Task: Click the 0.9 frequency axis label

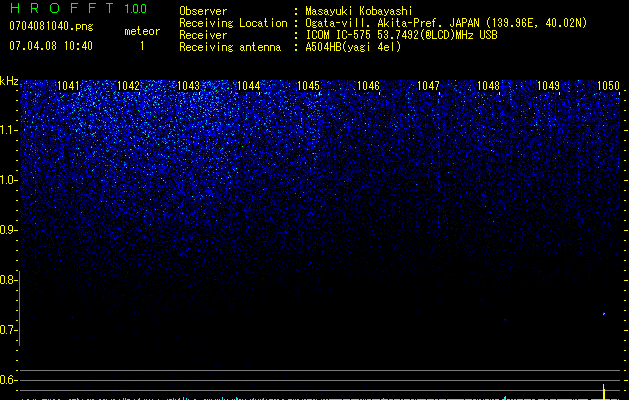Action: 8,230
